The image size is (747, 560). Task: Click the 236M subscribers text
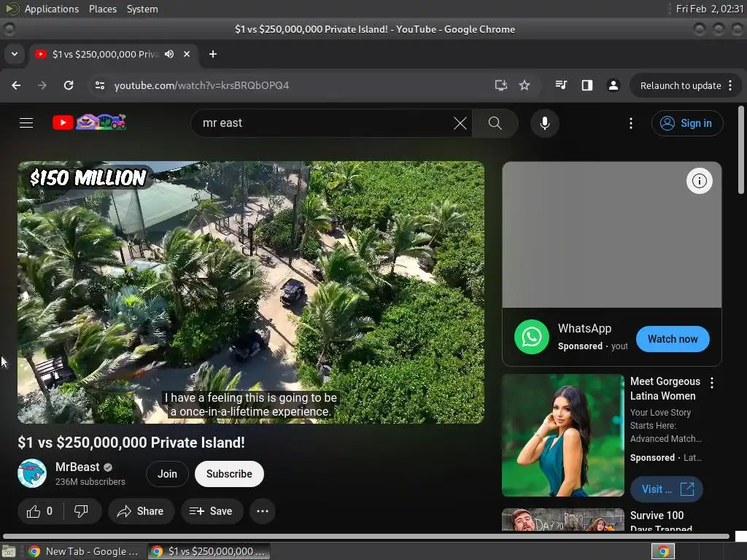pos(90,482)
